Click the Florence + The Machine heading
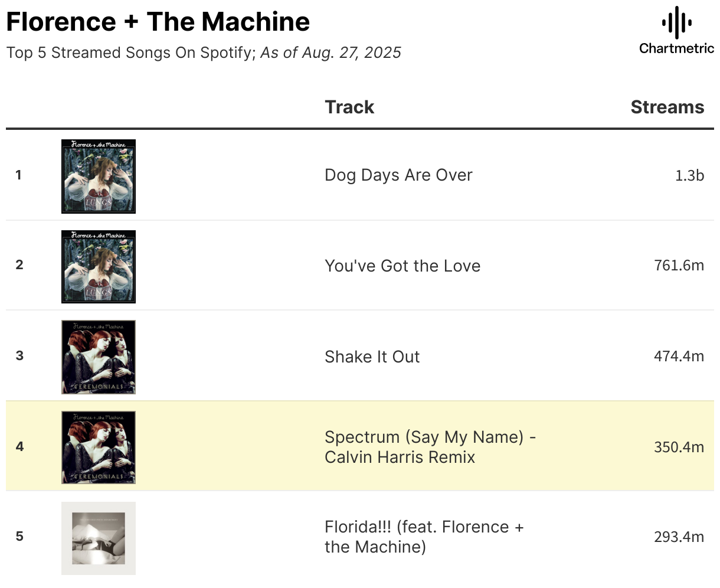 [x=158, y=22]
